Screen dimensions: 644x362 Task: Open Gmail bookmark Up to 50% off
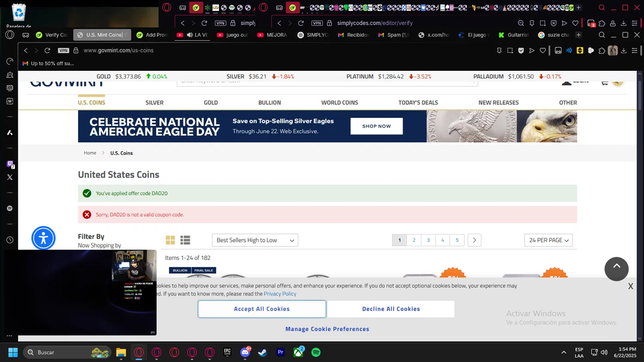(48, 63)
